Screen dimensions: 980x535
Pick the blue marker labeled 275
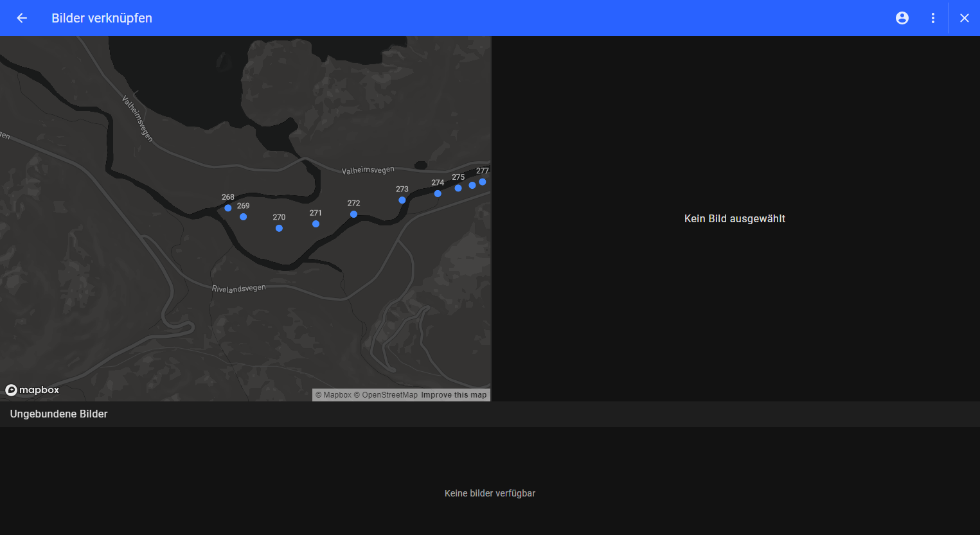[x=458, y=188]
